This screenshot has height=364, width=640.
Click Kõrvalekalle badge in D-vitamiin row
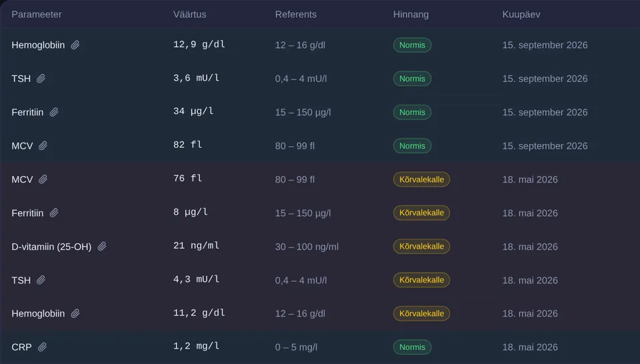point(421,246)
